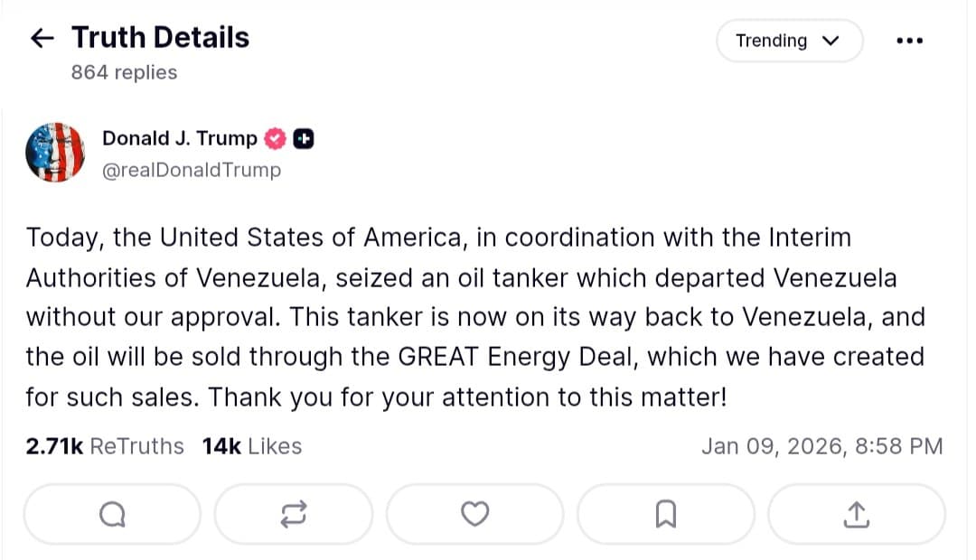Screen dimensions: 976x560
Task: Share the post via the upload icon
Action: [x=856, y=513]
